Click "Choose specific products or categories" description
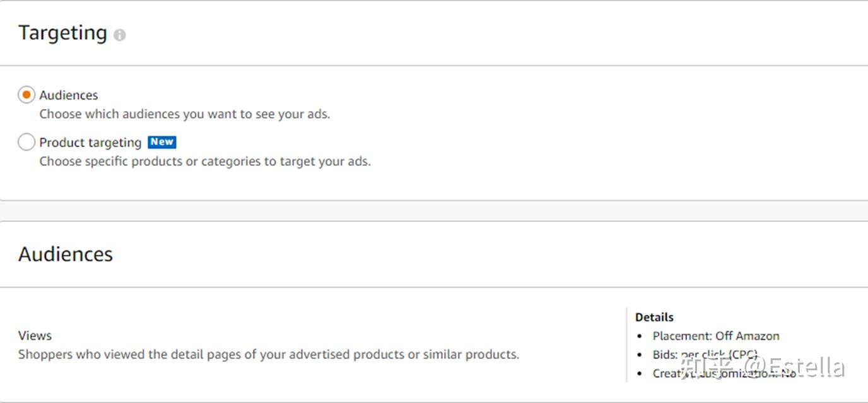Screen dimensions: 868x403 click(x=205, y=161)
